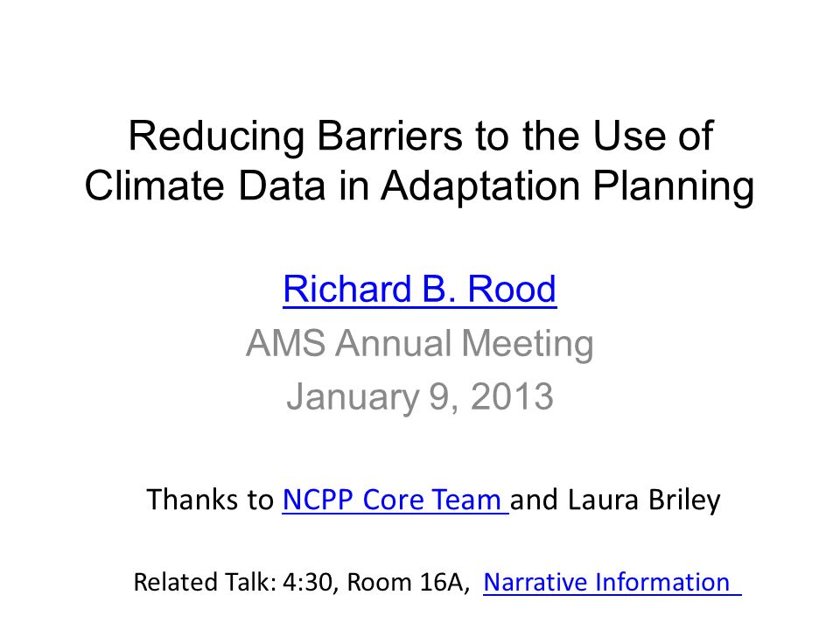Select the word Adaptation in the title
This screenshot has height=630, width=840.
point(480,188)
